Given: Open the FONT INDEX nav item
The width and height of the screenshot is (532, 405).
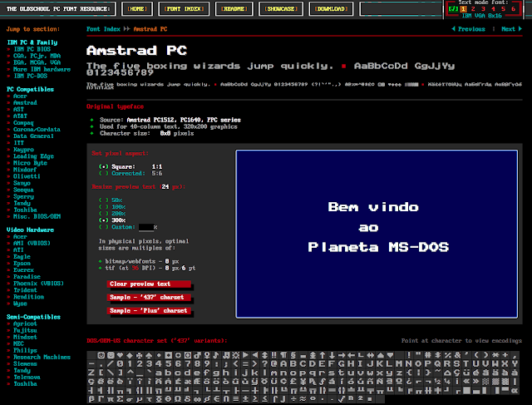Looking at the screenshot, I should tap(184, 9).
